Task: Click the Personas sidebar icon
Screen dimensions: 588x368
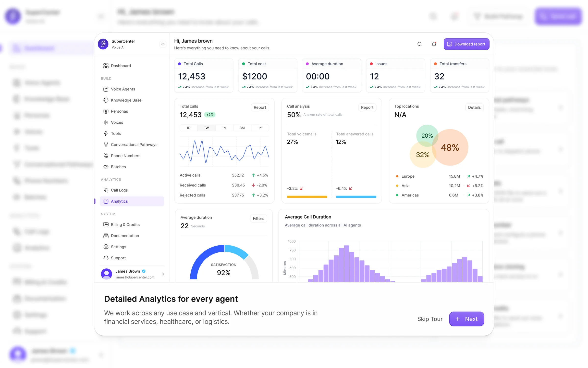Action: (x=106, y=111)
